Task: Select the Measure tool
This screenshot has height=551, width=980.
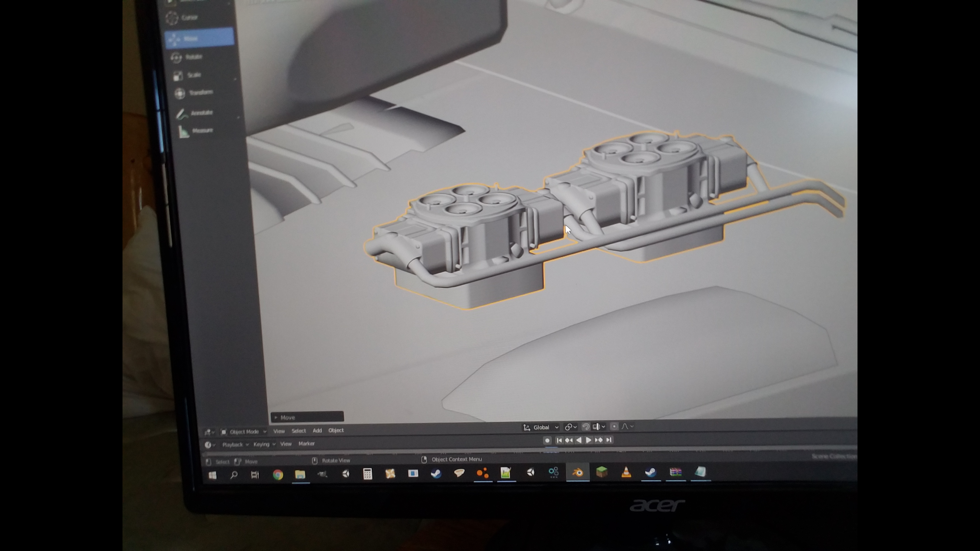Action: pos(196,131)
